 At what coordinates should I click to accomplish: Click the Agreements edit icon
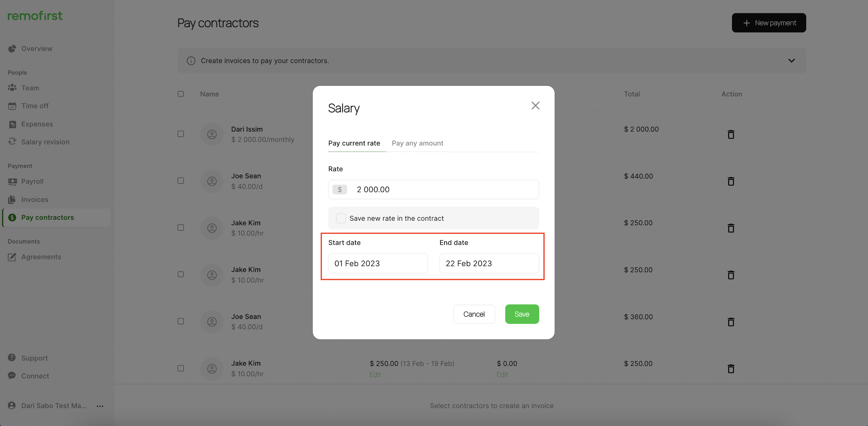point(12,257)
